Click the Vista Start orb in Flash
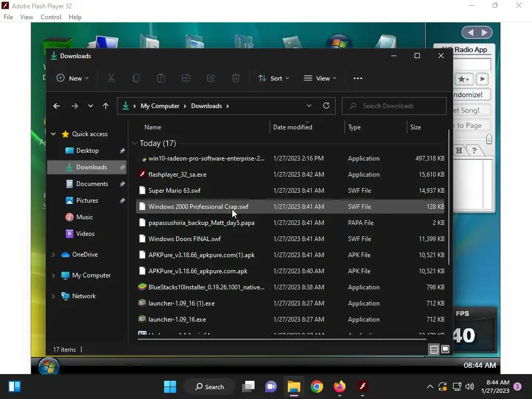 [49, 367]
